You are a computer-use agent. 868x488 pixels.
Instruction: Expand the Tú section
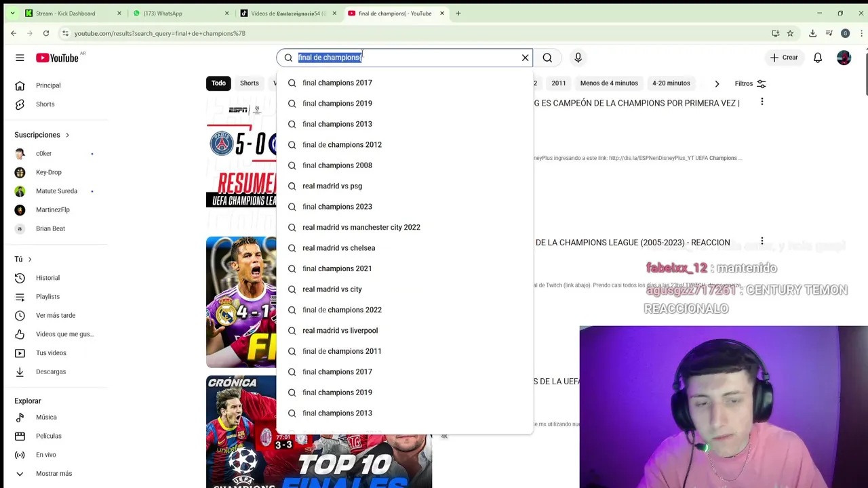click(x=23, y=259)
